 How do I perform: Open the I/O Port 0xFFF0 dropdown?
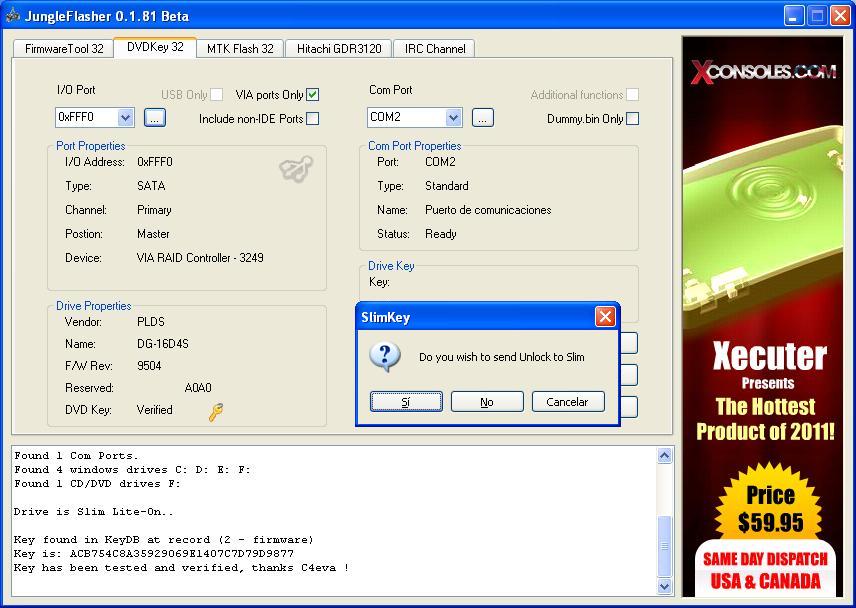[x=125, y=118]
